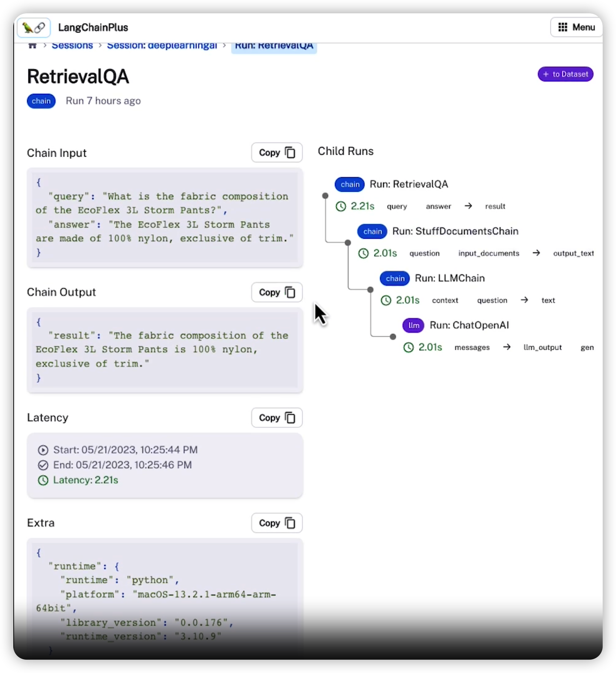Click the copy icon beside Chain Output
This screenshot has height=673, width=616.
[x=290, y=292]
